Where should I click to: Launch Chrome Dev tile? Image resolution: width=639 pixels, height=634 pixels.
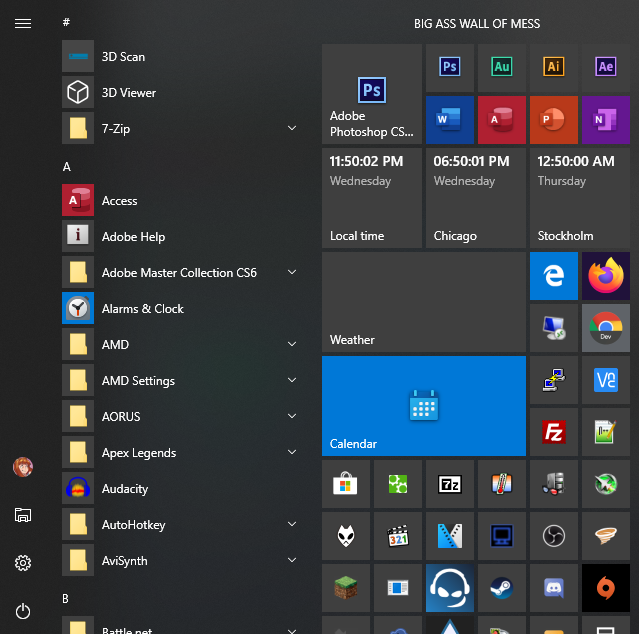pyautogui.click(x=606, y=328)
